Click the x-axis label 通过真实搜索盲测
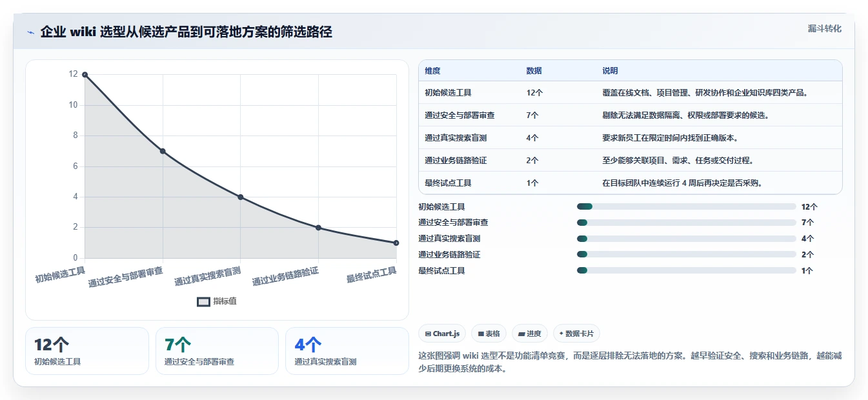Screen dimensions: 868x400 [x=207, y=276]
